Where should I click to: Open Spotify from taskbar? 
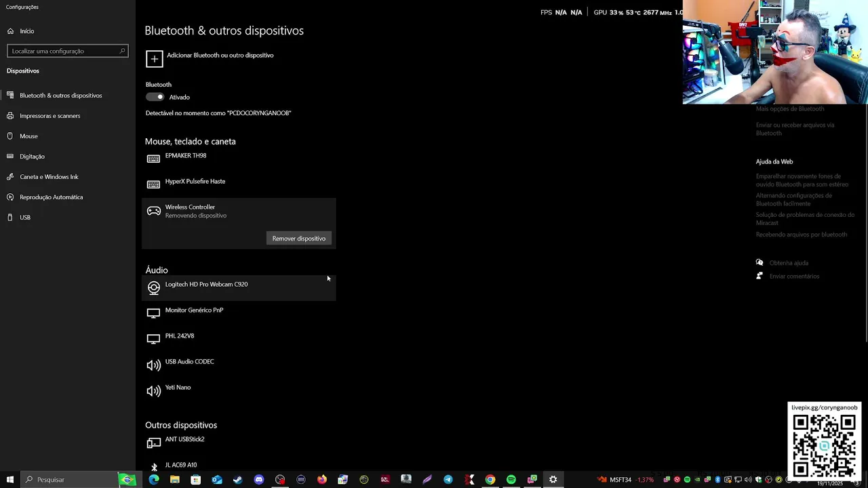point(511,480)
